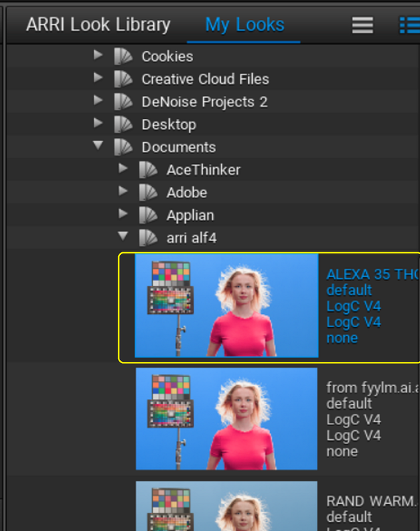Click the Applian folder icon

(148, 215)
